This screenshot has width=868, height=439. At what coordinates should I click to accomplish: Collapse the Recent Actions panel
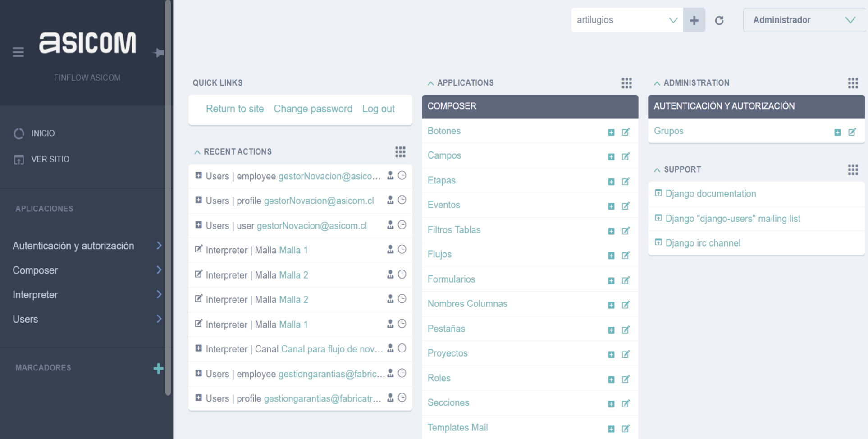(197, 152)
